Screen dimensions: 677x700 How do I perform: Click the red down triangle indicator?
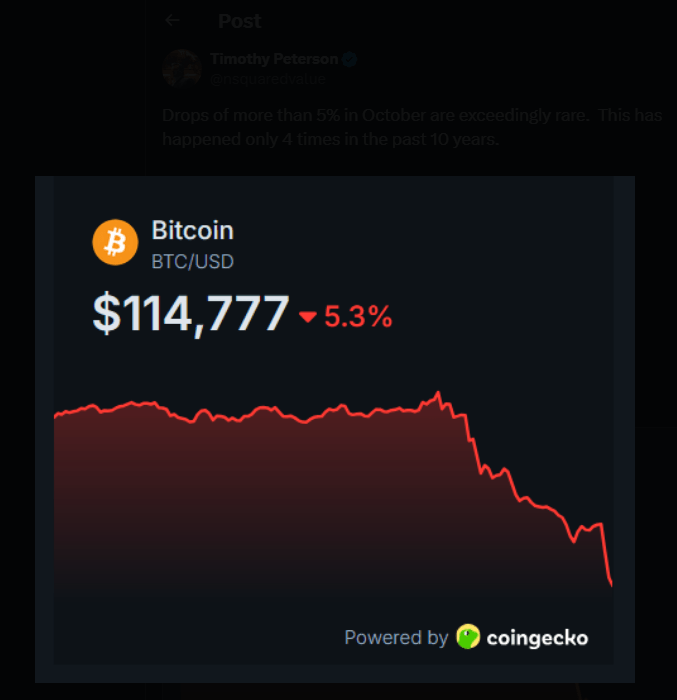[307, 317]
